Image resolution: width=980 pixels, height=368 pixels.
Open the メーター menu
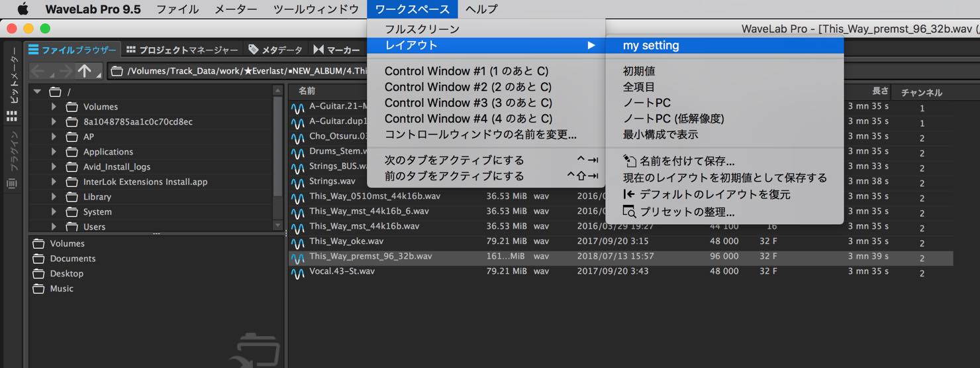point(236,9)
